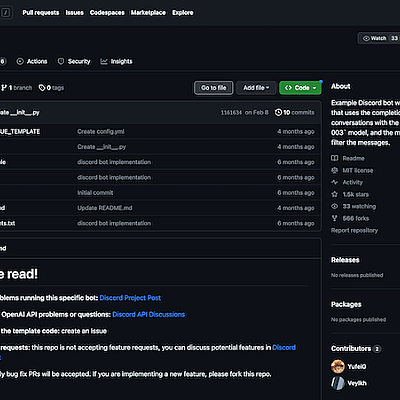Image resolution: width=400 pixels, height=400 pixels.
Task: Open Veylkh contributor profile name
Action: [357, 383]
